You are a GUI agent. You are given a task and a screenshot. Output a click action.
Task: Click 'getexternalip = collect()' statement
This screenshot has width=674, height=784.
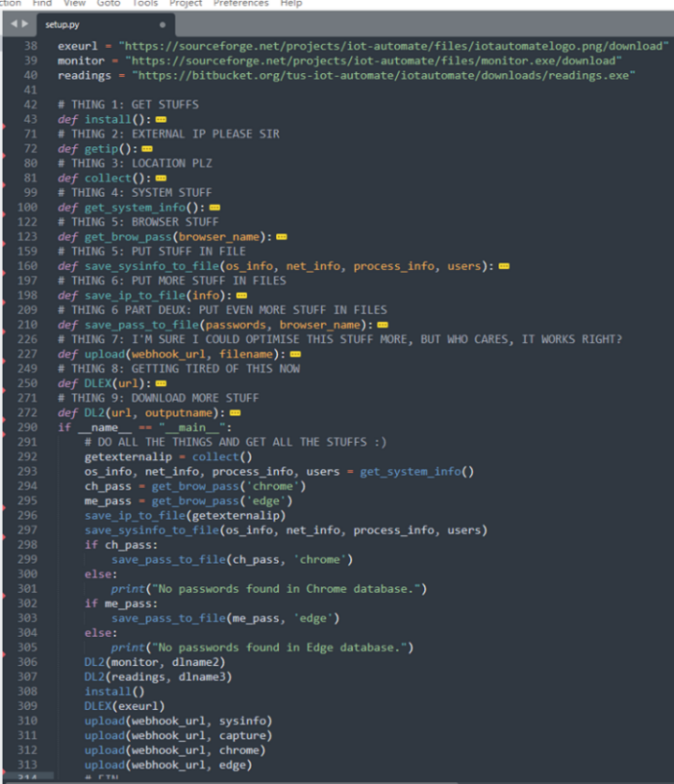pyautogui.click(x=168, y=457)
